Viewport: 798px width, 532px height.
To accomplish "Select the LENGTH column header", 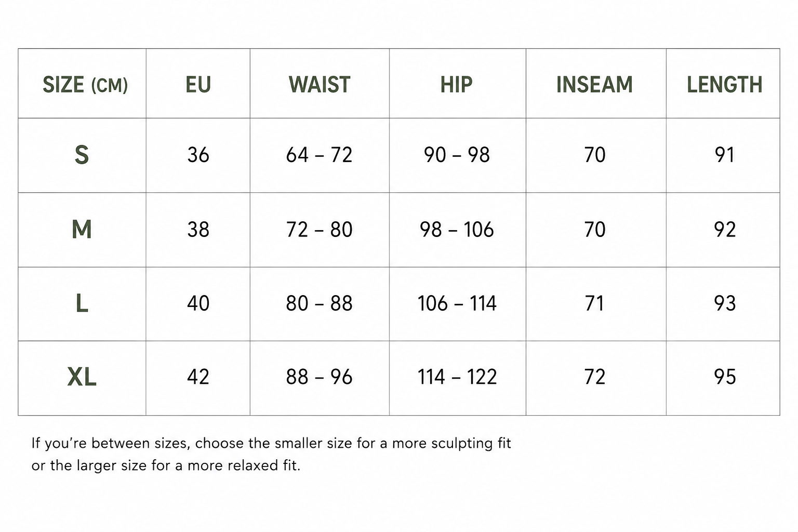I will click(x=724, y=85).
